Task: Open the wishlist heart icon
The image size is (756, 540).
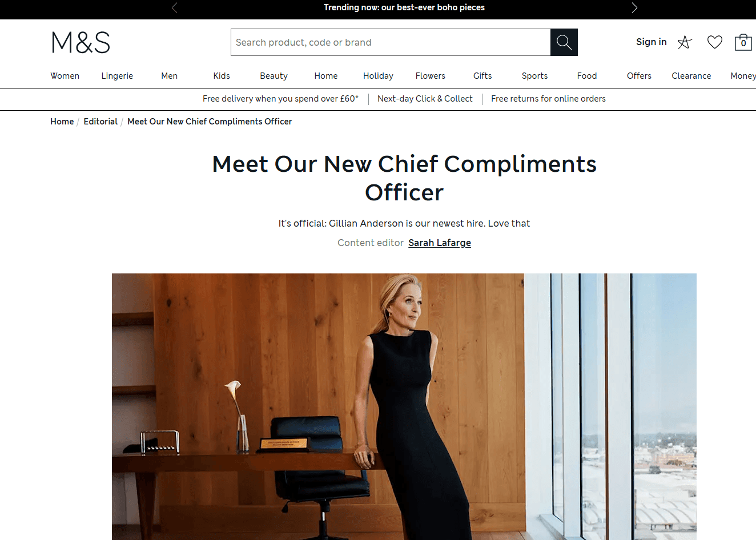Action: pyautogui.click(x=715, y=42)
